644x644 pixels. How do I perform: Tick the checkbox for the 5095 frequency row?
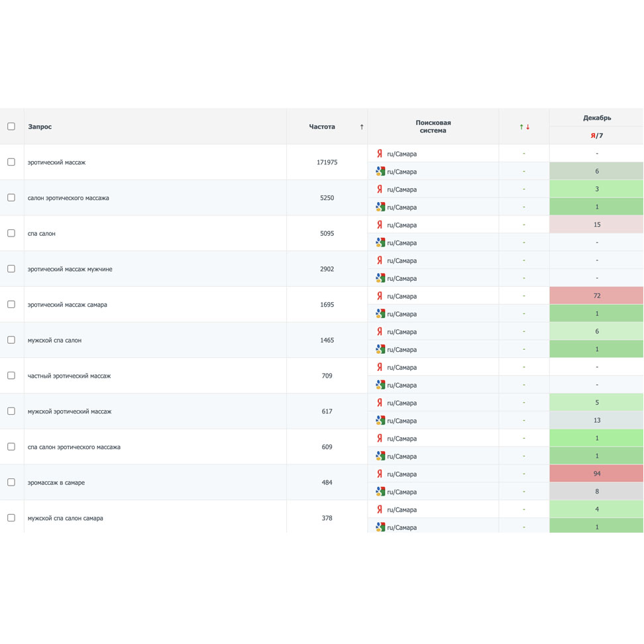[11, 233]
